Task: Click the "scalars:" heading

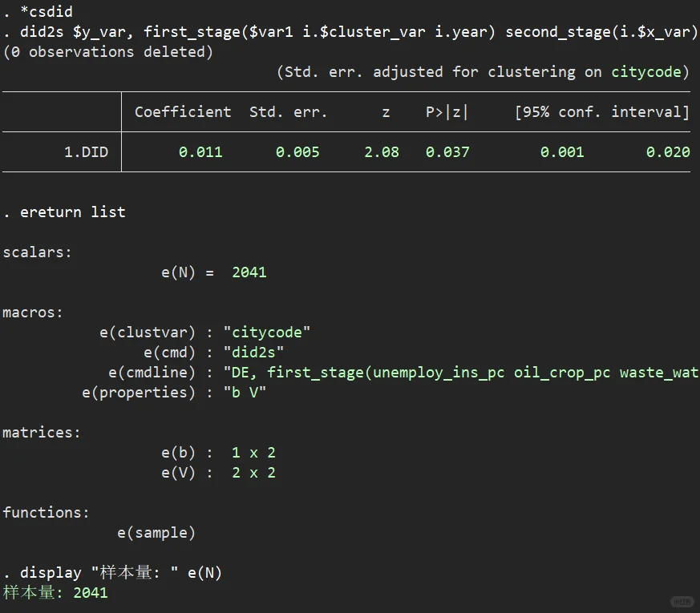Action: (x=37, y=252)
